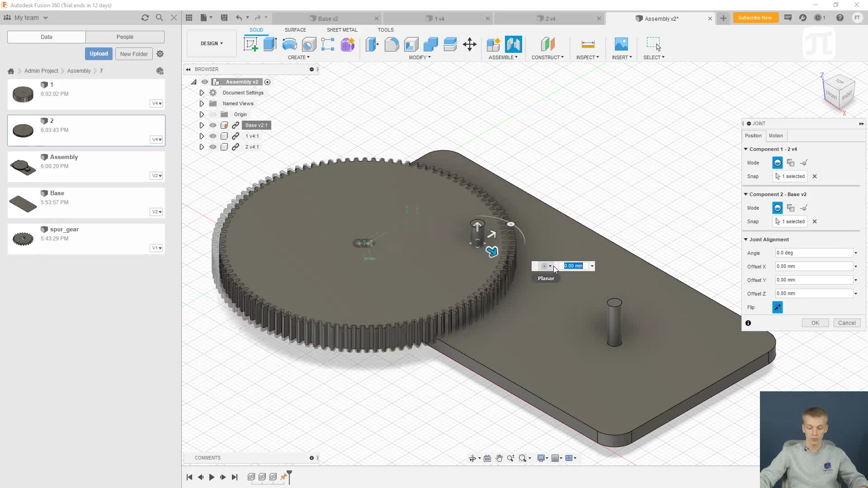
Task: Open data panel settings gear
Action: 160,54
